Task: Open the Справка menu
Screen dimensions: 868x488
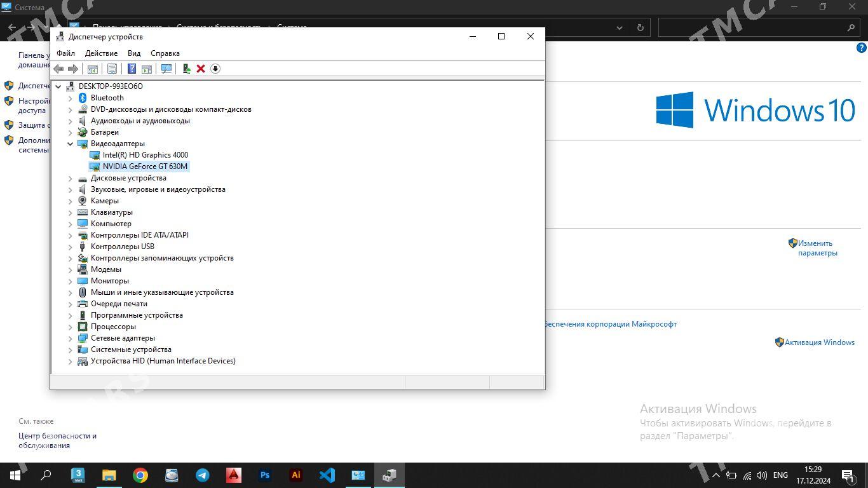Action: pos(165,53)
